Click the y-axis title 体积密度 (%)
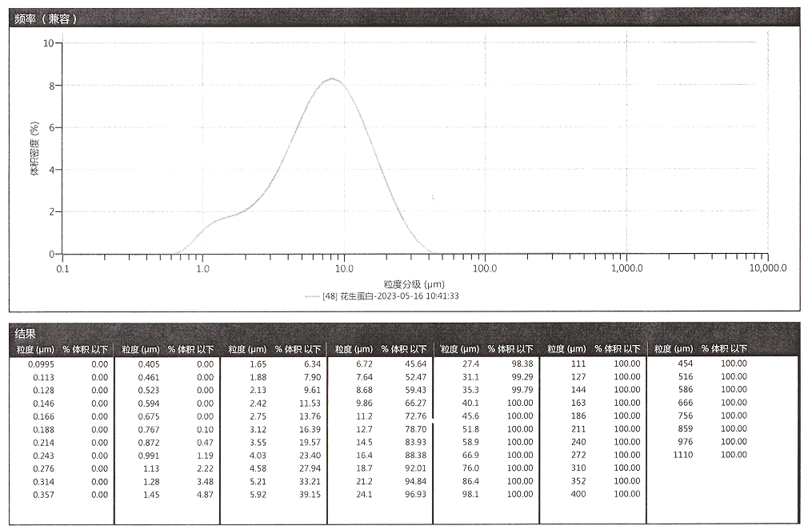This screenshot has height=530, width=812. (34, 148)
